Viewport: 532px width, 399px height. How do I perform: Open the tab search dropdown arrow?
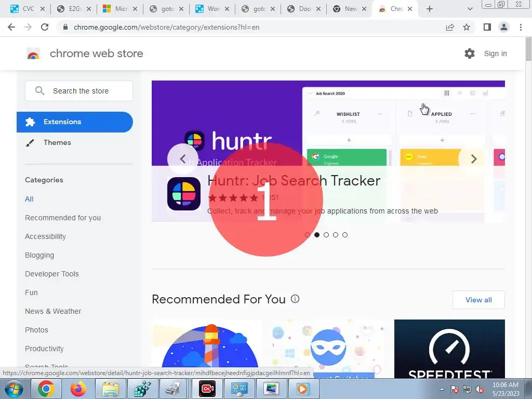click(x=470, y=9)
